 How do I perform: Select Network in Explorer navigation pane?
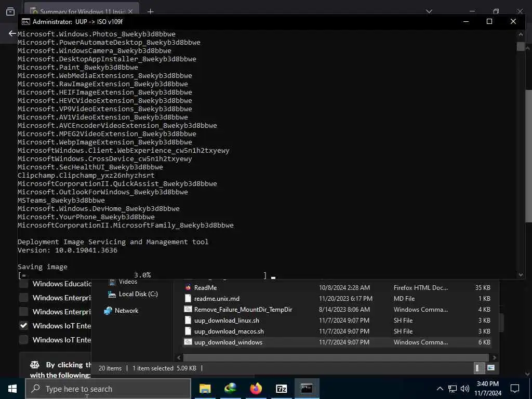(x=126, y=311)
